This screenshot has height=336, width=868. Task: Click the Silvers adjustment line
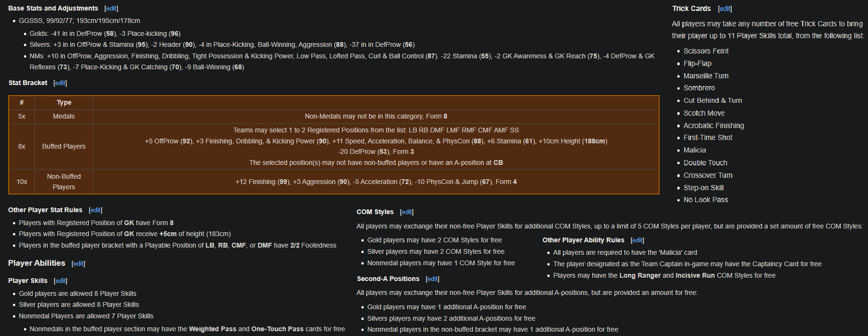[222, 44]
